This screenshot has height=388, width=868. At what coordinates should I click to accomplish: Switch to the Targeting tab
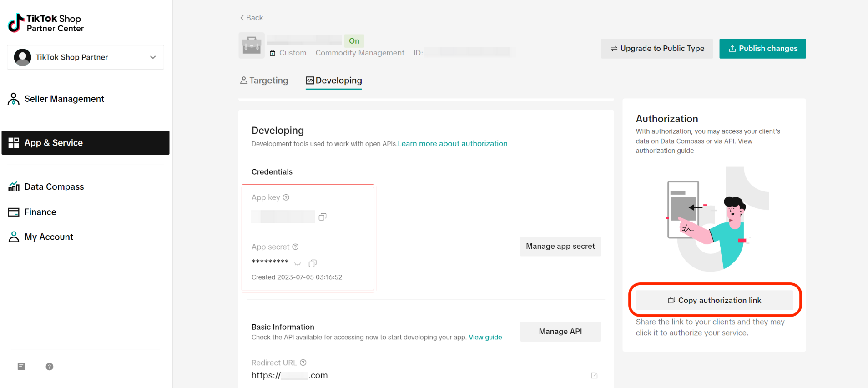[268, 80]
